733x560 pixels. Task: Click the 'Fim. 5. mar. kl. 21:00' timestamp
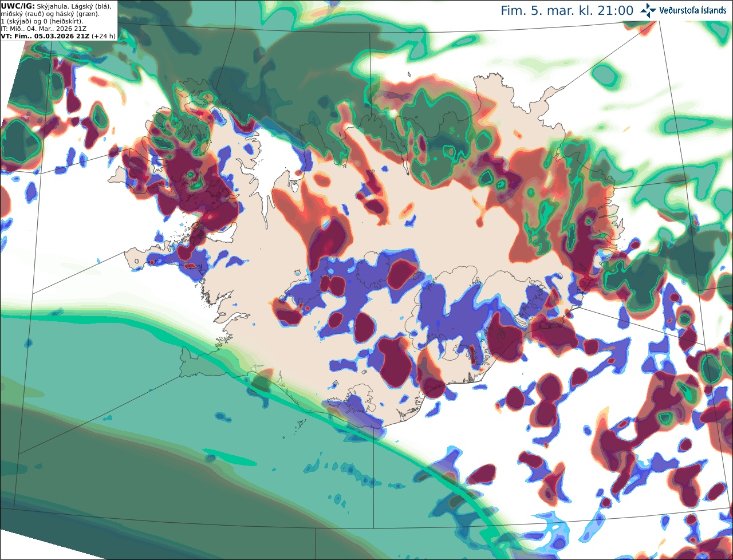pyautogui.click(x=567, y=11)
